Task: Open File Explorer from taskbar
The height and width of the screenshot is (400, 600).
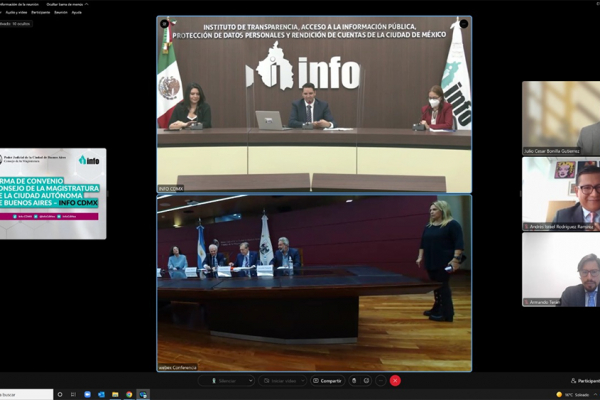Action: coord(115,394)
